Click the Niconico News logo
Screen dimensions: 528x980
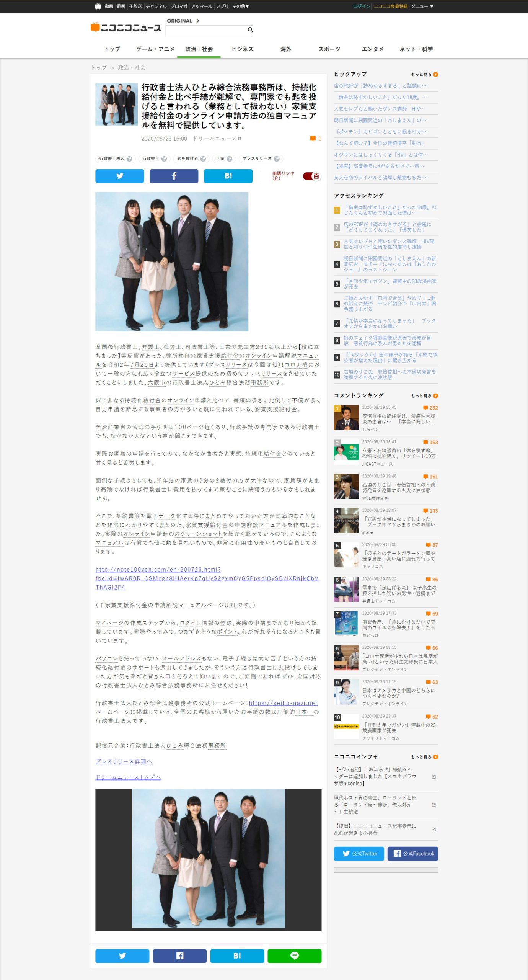pyautogui.click(x=126, y=28)
